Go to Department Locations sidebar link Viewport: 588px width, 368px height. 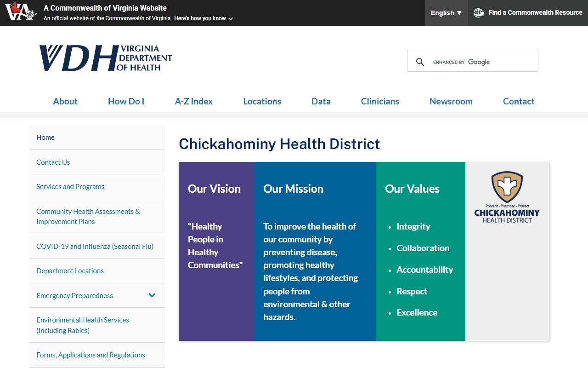[97, 270]
